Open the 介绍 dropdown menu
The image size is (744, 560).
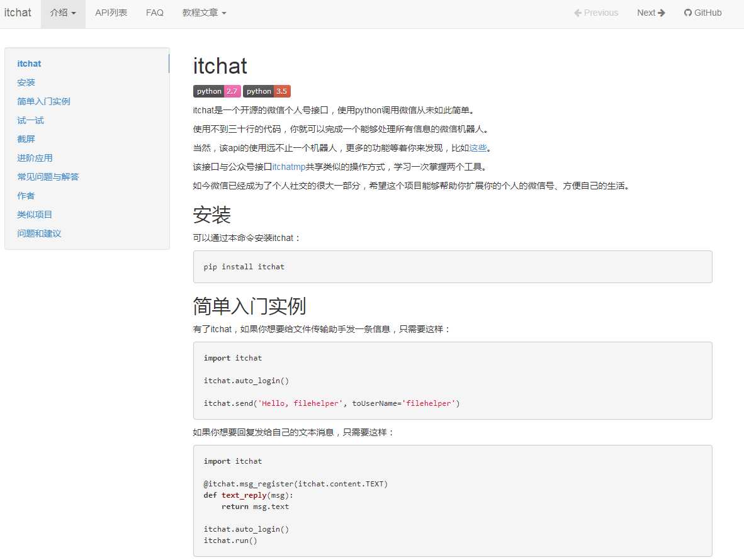(x=63, y=13)
